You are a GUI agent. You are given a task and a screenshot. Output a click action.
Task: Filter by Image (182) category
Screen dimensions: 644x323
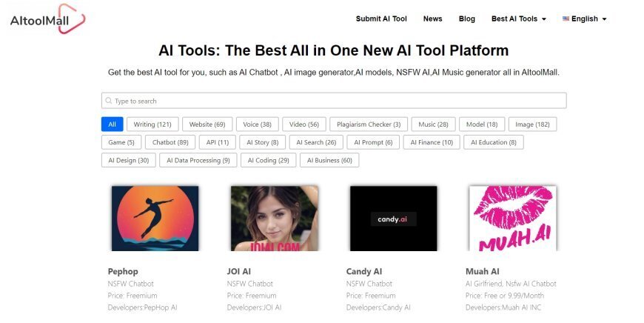532,124
